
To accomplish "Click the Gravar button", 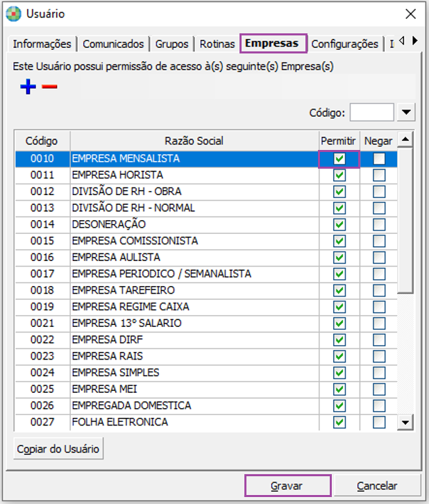I will coord(287,486).
